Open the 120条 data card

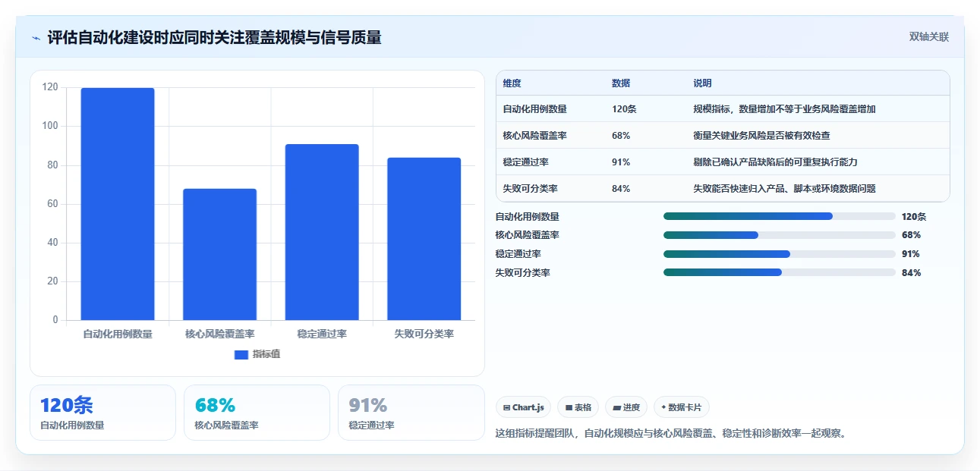click(x=102, y=413)
